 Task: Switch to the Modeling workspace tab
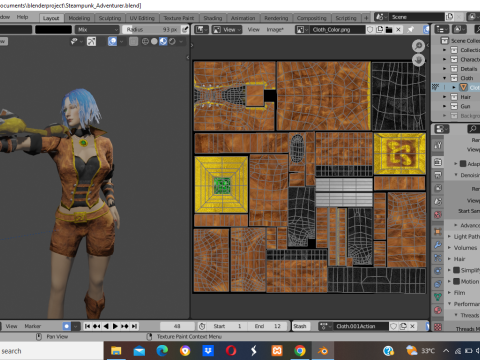[79, 18]
